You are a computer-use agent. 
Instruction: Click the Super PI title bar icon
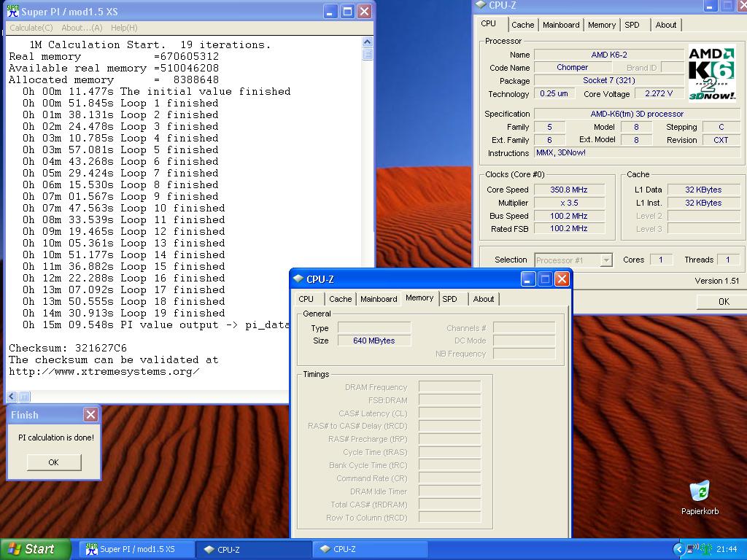[x=13, y=11]
